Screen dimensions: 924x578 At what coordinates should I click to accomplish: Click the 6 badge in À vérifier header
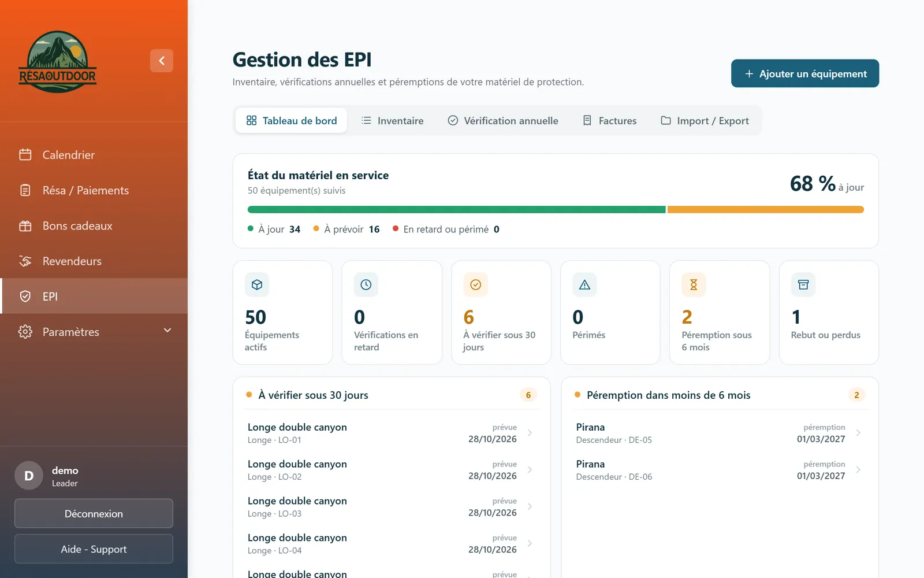click(528, 395)
